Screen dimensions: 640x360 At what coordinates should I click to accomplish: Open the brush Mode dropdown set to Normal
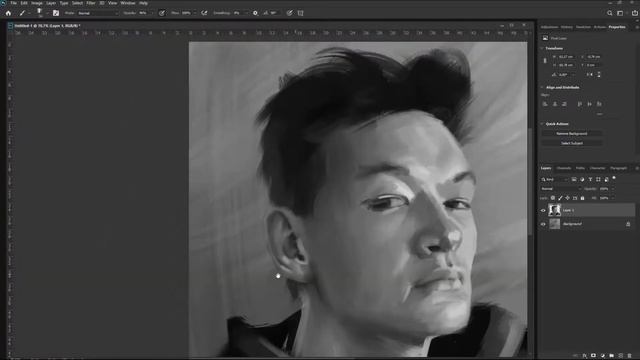pos(98,13)
